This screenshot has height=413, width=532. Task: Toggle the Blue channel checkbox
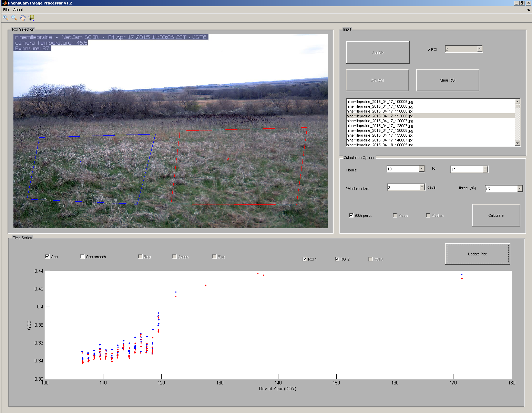214,257
